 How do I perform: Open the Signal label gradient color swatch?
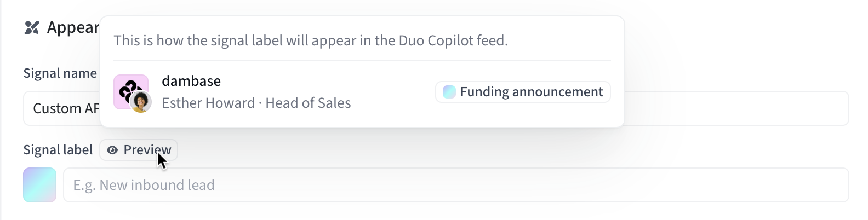(x=39, y=185)
